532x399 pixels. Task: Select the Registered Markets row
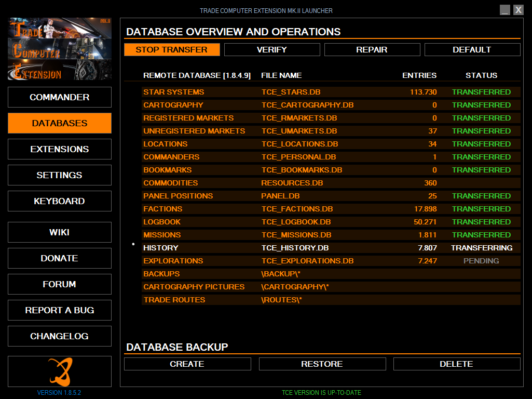click(331, 118)
